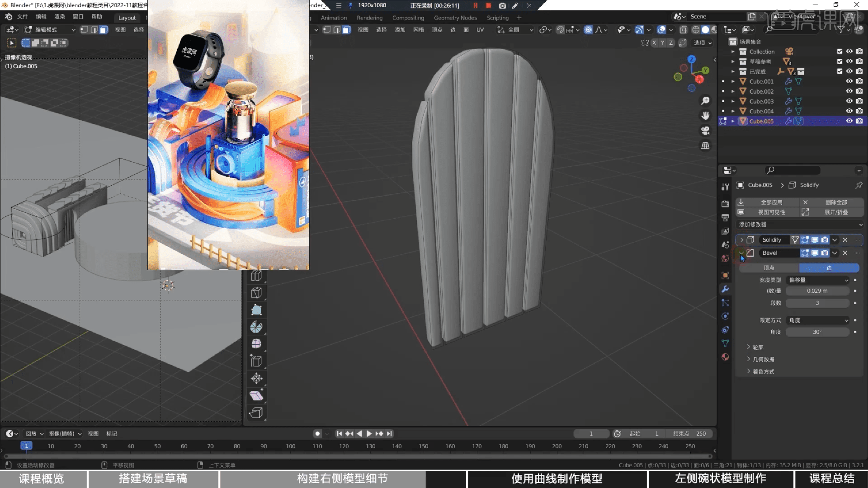Viewport: 868px width, 488px height.
Task: Open 编辑模式 mode dropdown
Action: pyautogui.click(x=50, y=30)
